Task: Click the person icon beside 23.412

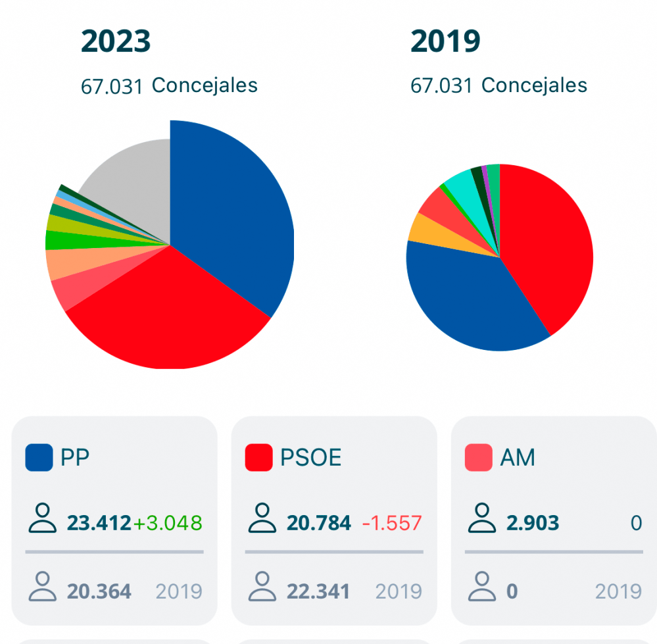Action: point(43,519)
